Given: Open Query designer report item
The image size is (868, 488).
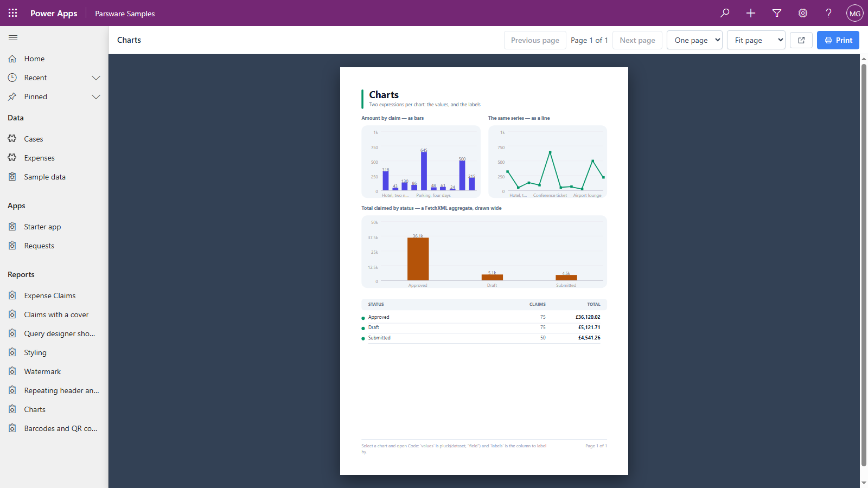Looking at the screenshot, I should coord(54,333).
